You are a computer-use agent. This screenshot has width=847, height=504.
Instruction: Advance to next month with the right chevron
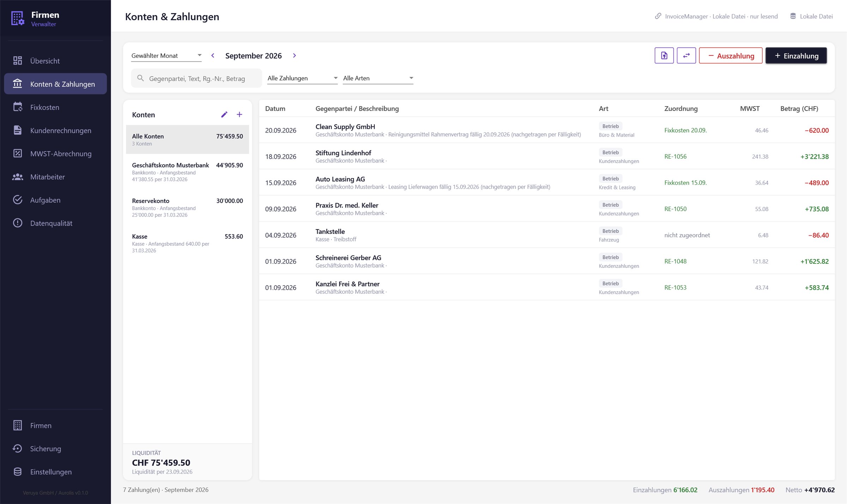[294, 56]
